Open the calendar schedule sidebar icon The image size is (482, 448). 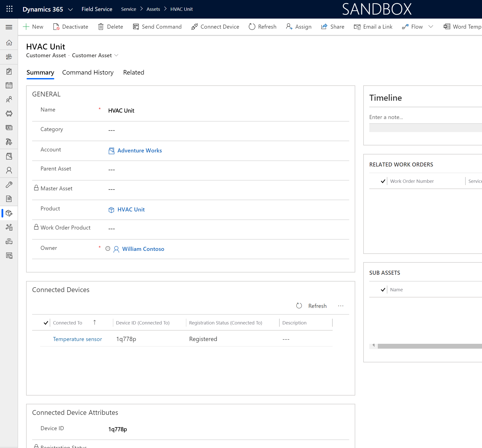9,85
